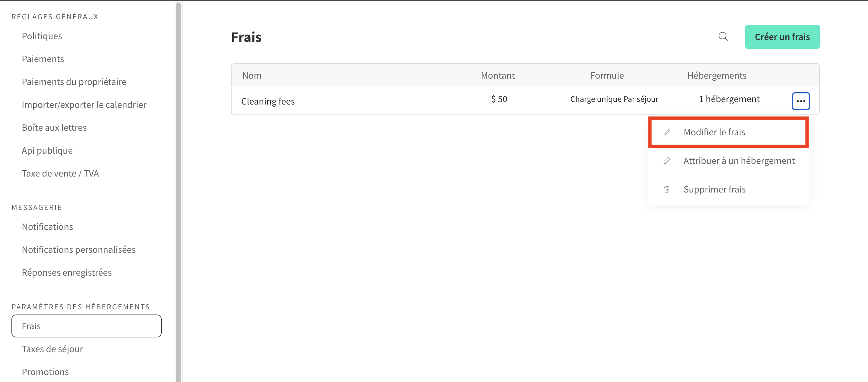
Task: Open the search icon near Créer un frais
Action: coord(723,37)
